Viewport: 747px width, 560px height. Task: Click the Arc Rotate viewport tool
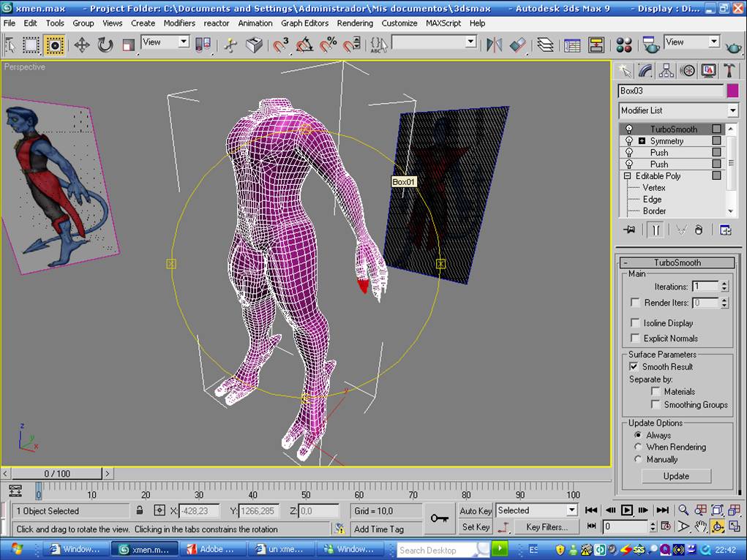tap(717, 526)
